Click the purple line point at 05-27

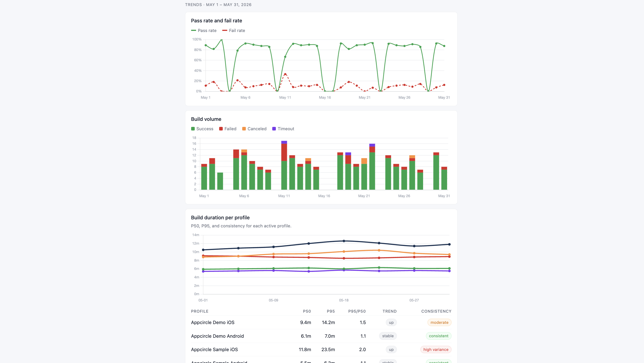click(414, 271)
